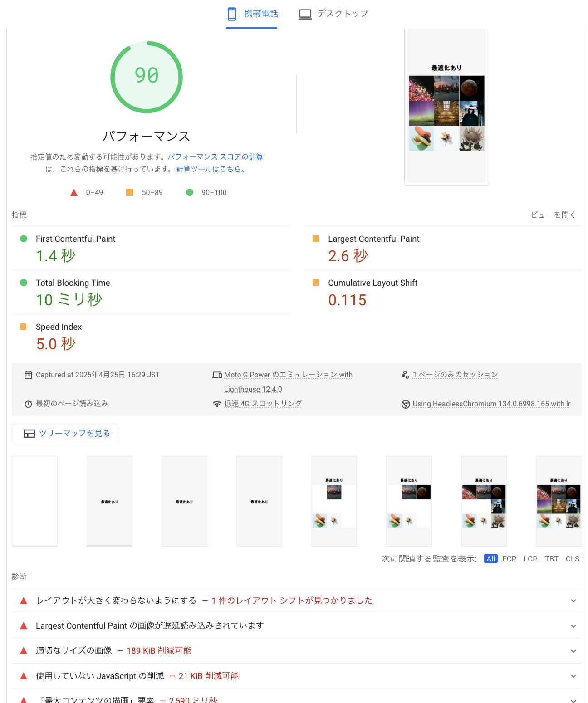The height and width of the screenshot is (703, 588).
Task: Select the device emulation icon near Moto G Power
Action: [217, 375]
